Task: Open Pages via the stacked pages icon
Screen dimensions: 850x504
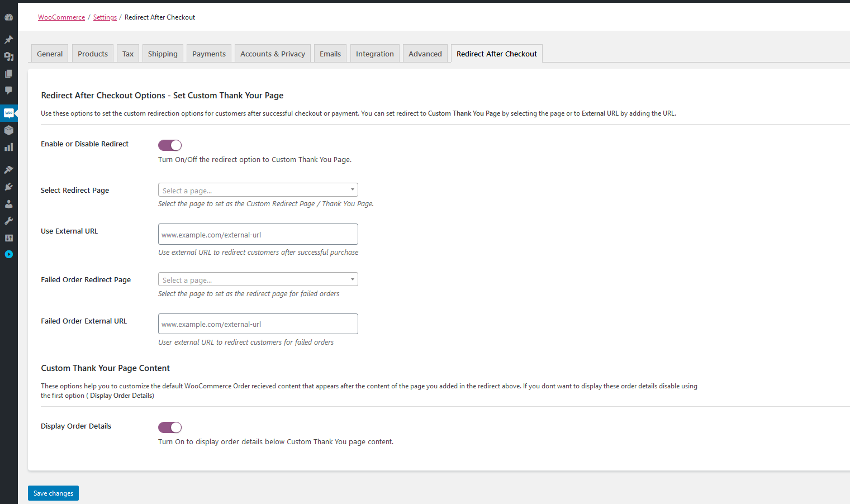Action: (x=8, y=74)
